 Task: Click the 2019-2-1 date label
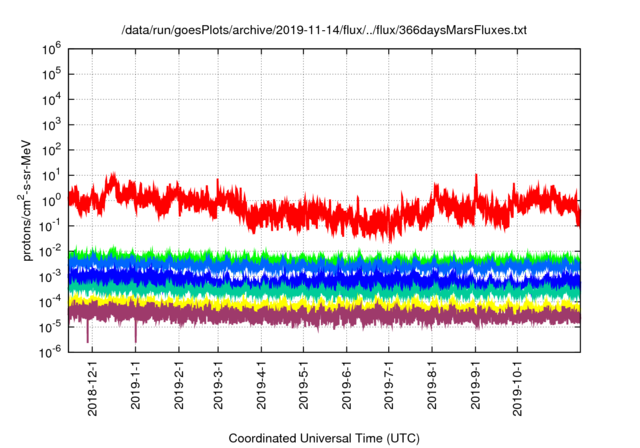(179, 385)
